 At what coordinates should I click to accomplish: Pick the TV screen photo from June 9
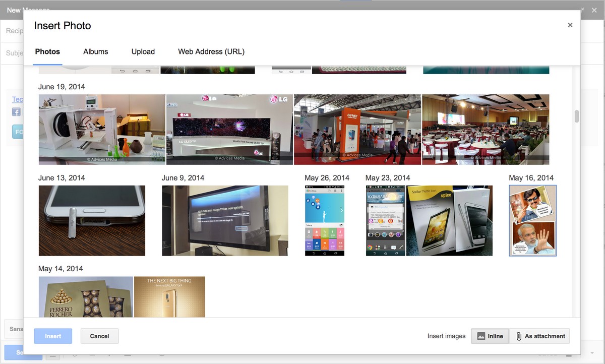(225, 221)
